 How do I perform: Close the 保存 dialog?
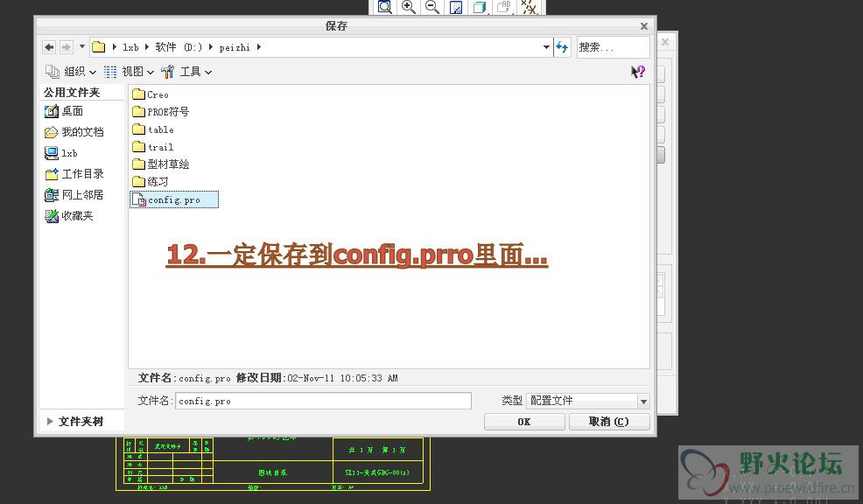(644, 26)
